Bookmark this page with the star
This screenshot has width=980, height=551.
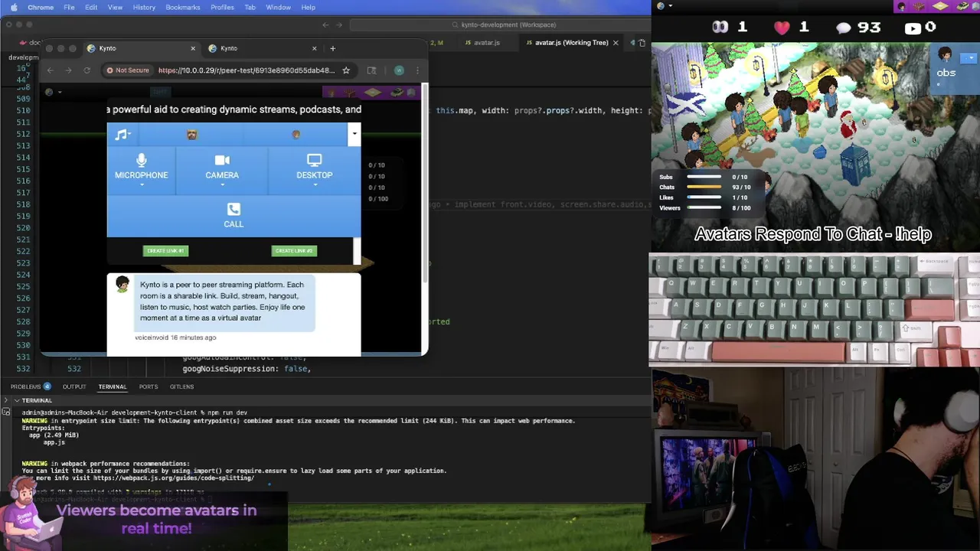click(346, 70)
